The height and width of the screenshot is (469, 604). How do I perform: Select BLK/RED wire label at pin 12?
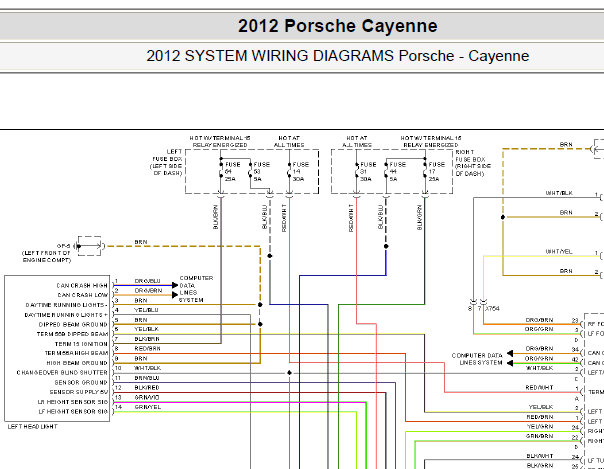[x=147, y=388]
